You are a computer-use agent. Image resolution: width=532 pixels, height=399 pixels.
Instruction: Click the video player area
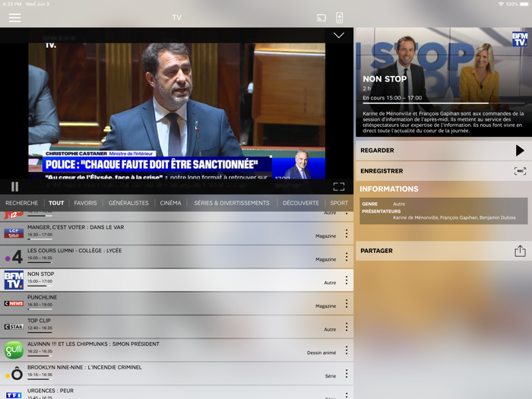coord(176,111)
